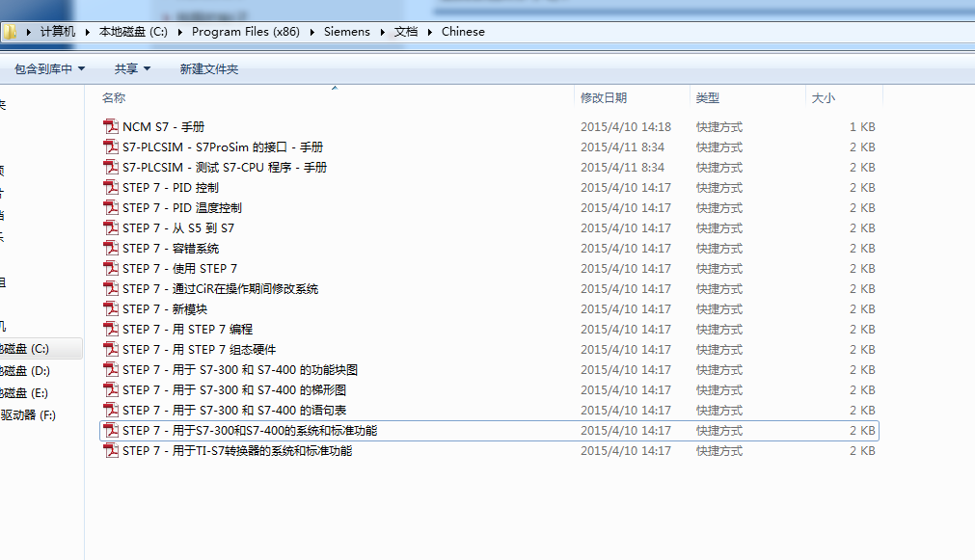
Task: Select file STEP 7 - PID 温度控制
Action: pos(182,207)
